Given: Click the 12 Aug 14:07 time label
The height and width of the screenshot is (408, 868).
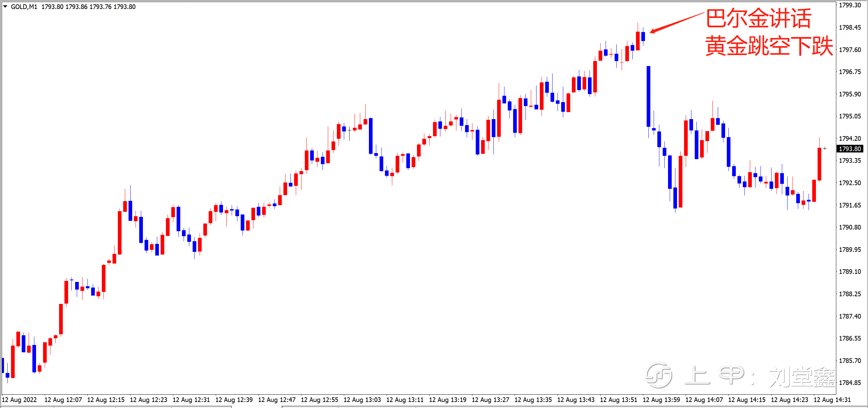Looking at the screenshot, I should 704,400.
